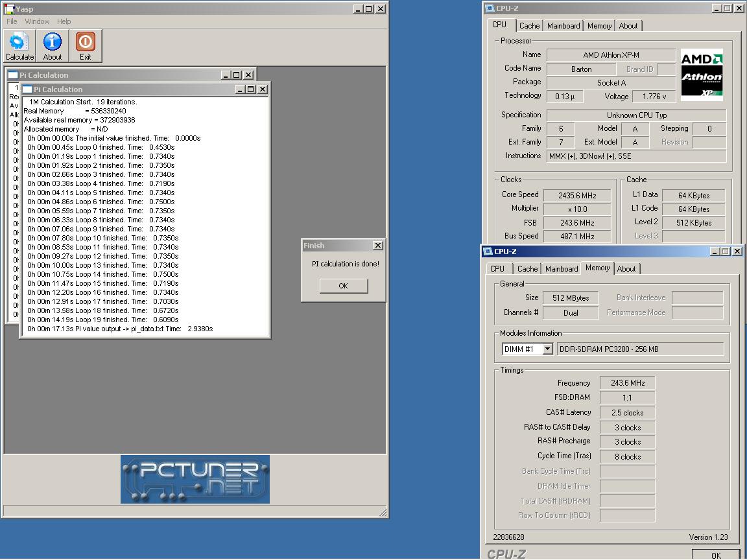Open About tab in lower CPU-Z window
This screenshot has height=560, width=747.
[626, 268]
